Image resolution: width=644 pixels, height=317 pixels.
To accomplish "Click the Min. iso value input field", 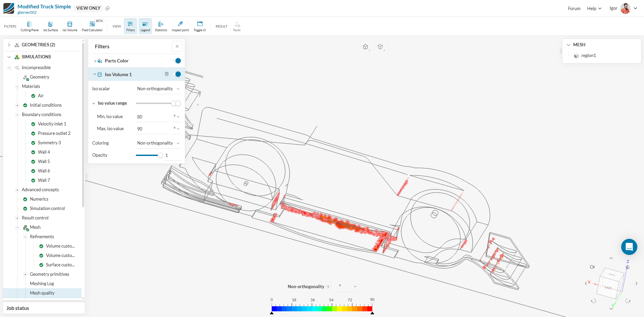I will (153, 117).
